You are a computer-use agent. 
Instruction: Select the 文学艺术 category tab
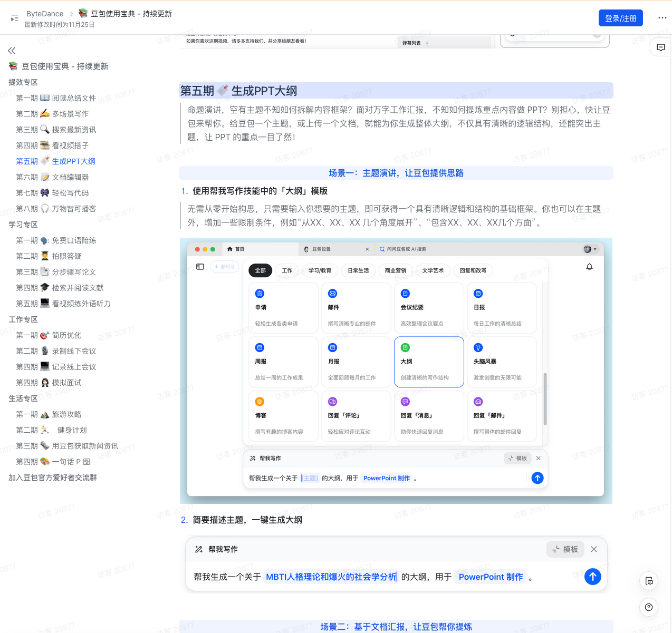[x=433, y=270]
